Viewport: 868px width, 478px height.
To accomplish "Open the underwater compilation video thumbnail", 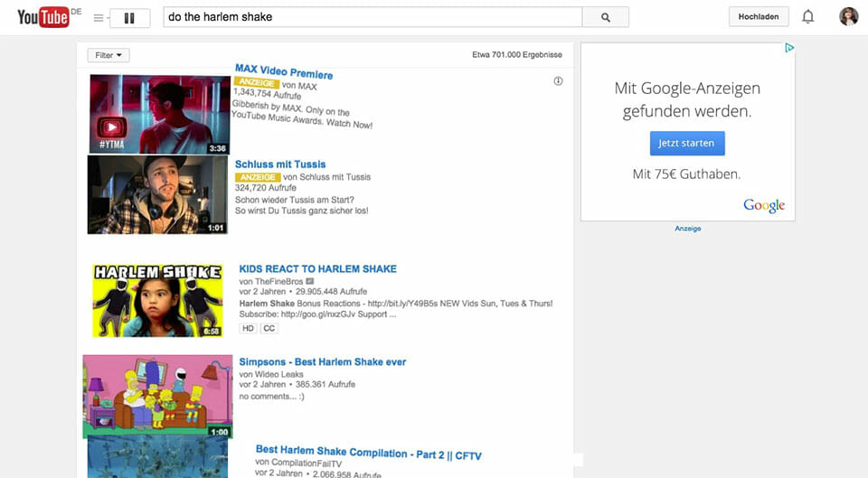I will [x=157, y=456].
